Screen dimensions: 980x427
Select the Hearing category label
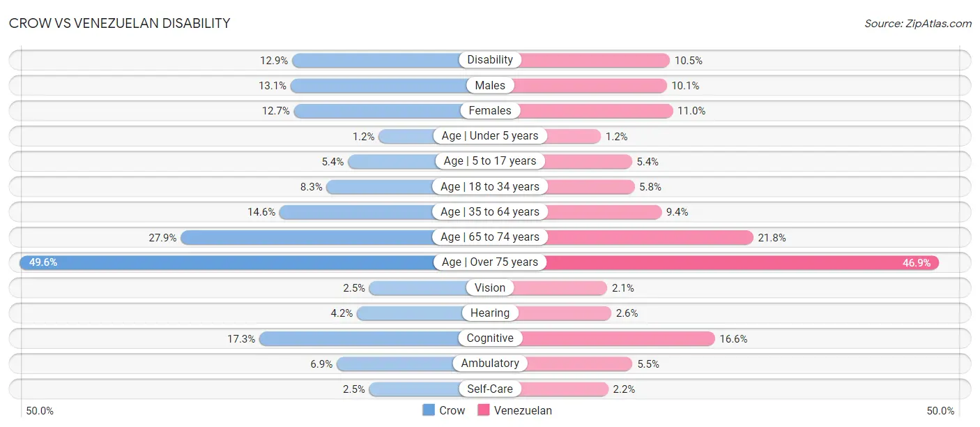pos(490,313)
